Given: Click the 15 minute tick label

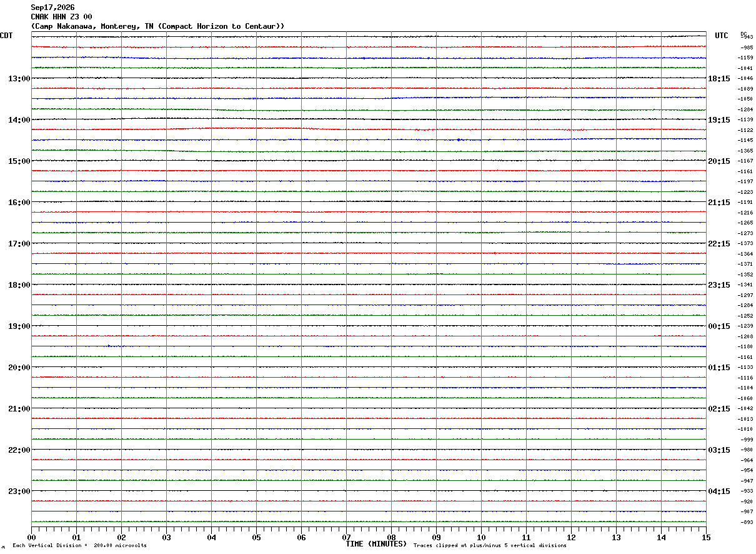Looking at the screenshot, I should point(706,537).
